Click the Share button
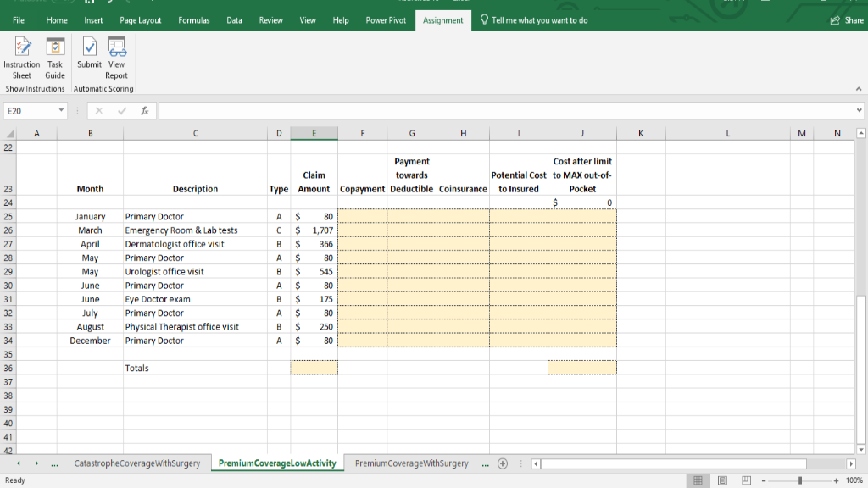 point(846,19)
